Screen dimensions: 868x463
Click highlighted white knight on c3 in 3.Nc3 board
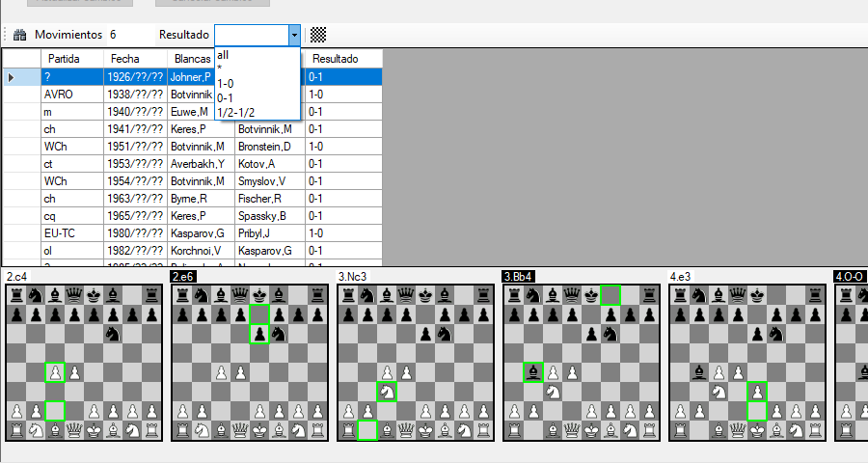coord(387,393)
